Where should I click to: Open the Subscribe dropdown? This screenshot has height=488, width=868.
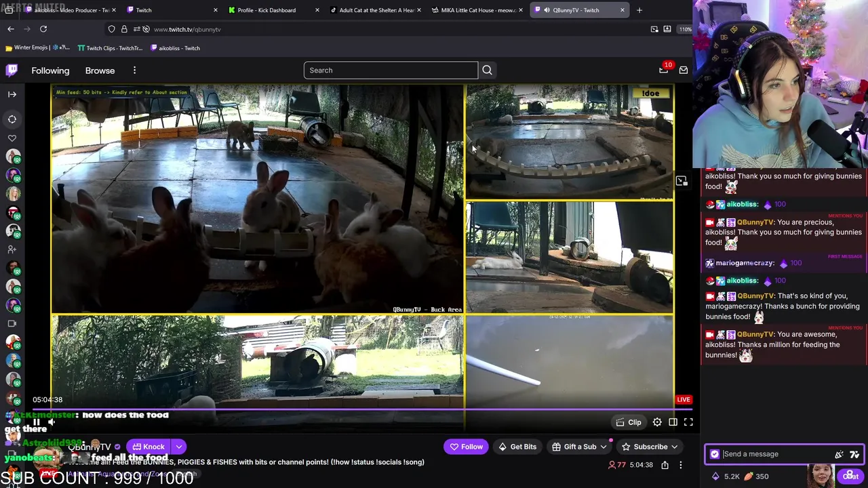pyautogui.click(x=650, y=447)
